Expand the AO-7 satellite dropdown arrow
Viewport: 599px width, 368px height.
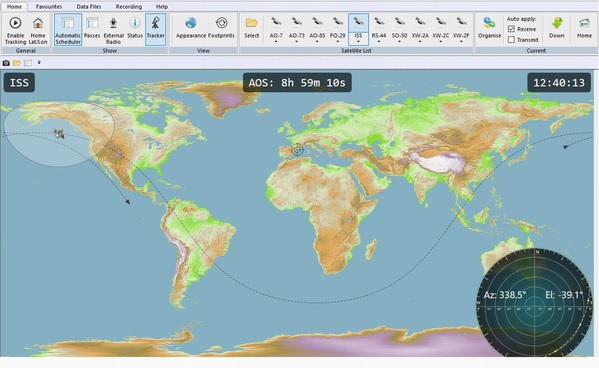pos(276,41)
